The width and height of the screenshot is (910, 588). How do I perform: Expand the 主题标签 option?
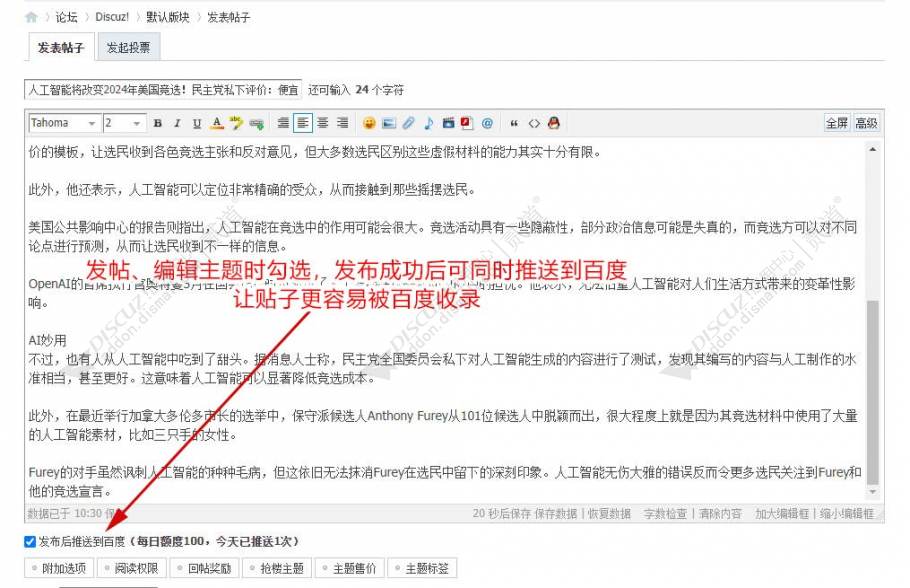click(421, 567)
